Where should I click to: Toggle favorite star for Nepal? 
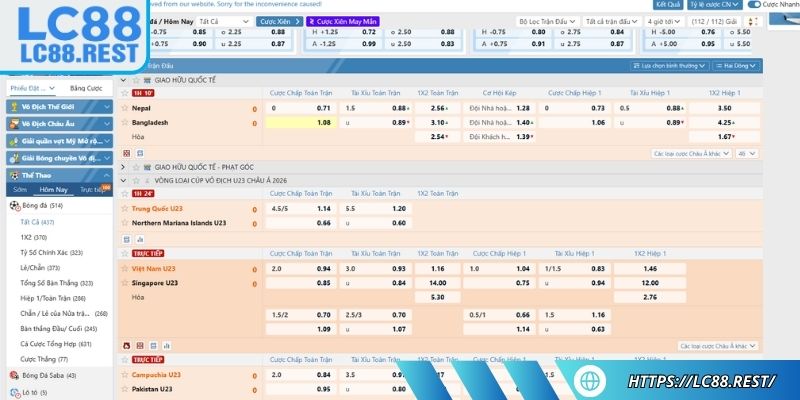coord(124,108)
